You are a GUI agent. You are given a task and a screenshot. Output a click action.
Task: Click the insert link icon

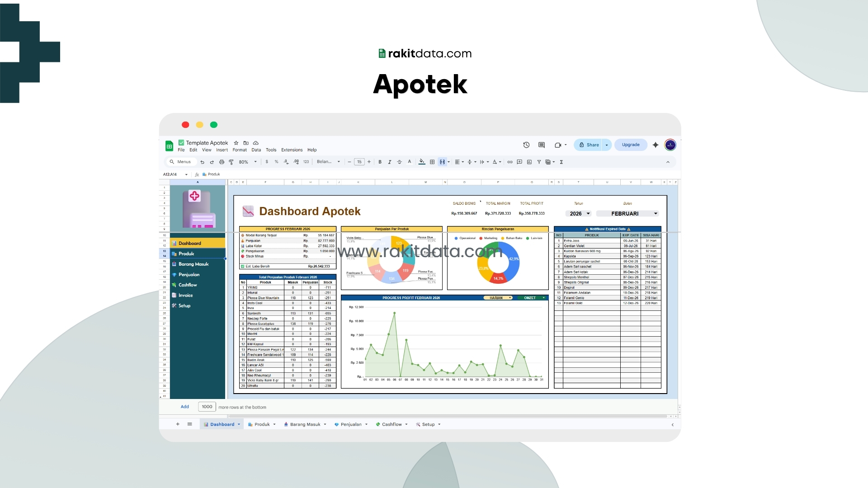[x=510, y=162]
